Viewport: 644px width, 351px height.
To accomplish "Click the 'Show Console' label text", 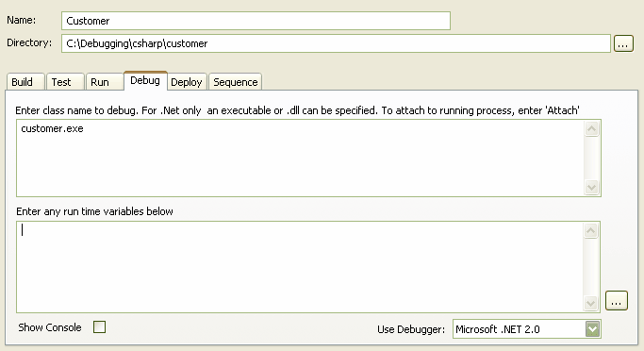I will coord(50,327).
